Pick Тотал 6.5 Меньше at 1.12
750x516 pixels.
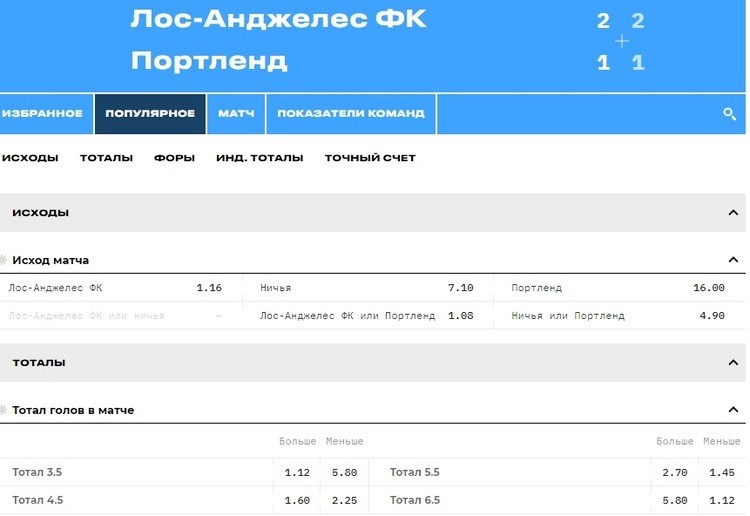pyautogui.click(x=722, y=500)
